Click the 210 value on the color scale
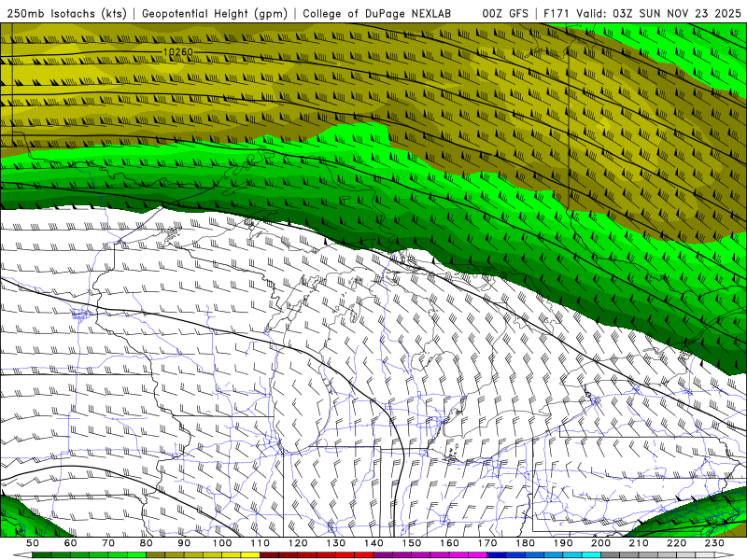Image resolution: width=747 pixels, height=560 pixels. tap(639, 543)
